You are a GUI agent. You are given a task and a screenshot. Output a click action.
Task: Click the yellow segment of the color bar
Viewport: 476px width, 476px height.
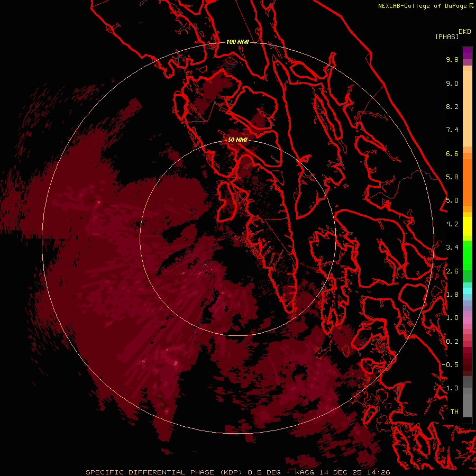[x=467, y=226]
